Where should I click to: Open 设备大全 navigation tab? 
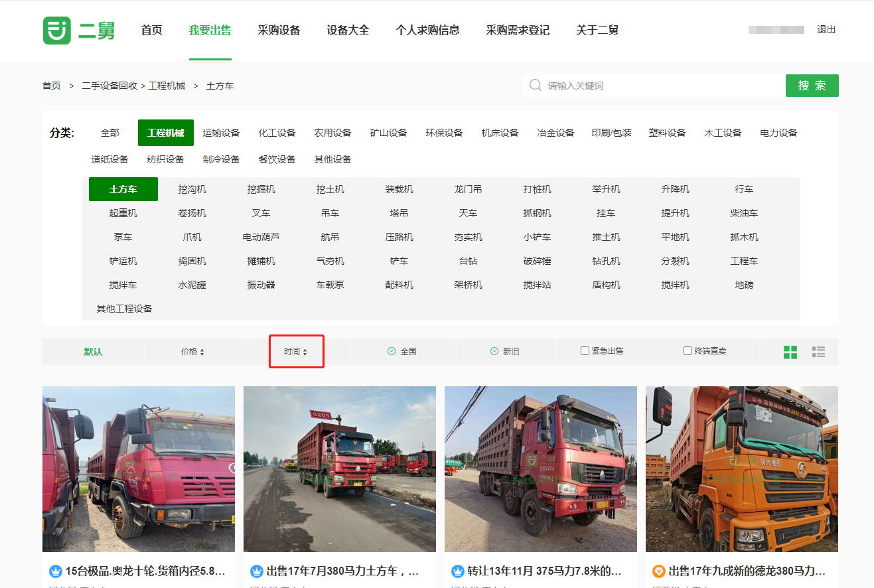pos(348,30)
